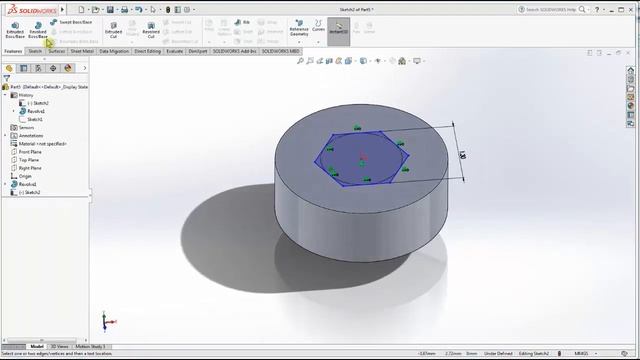Expand Revolve1 under History

click(13, 111)
